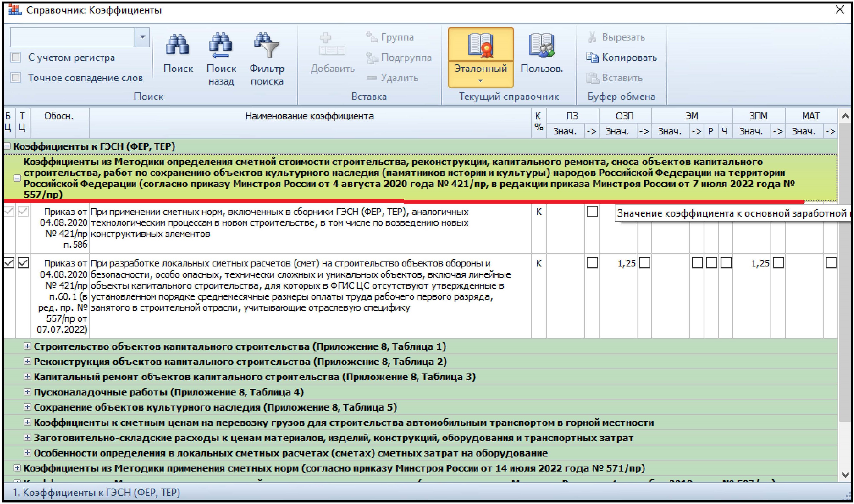Image resolution: width=854 pixels, height=504 pixels.
Task: Toggle the ТЦ checkbox in the п.60.1 row
Action: 23,263
